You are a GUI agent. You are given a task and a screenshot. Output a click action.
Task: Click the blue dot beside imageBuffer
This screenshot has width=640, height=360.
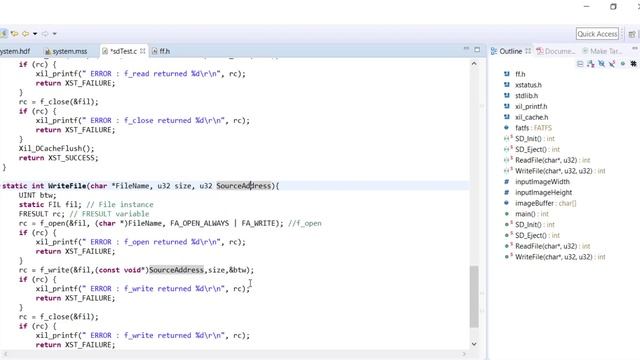click(x=507, y=203)
